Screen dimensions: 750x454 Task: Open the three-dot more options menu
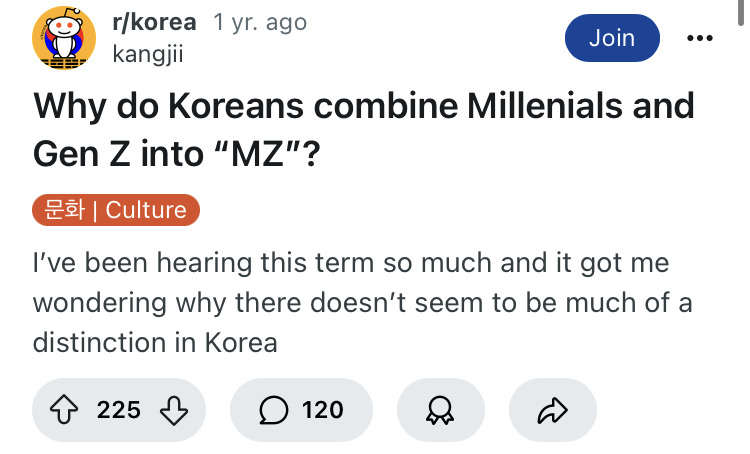pyautogui.click(x=700, y=38)
